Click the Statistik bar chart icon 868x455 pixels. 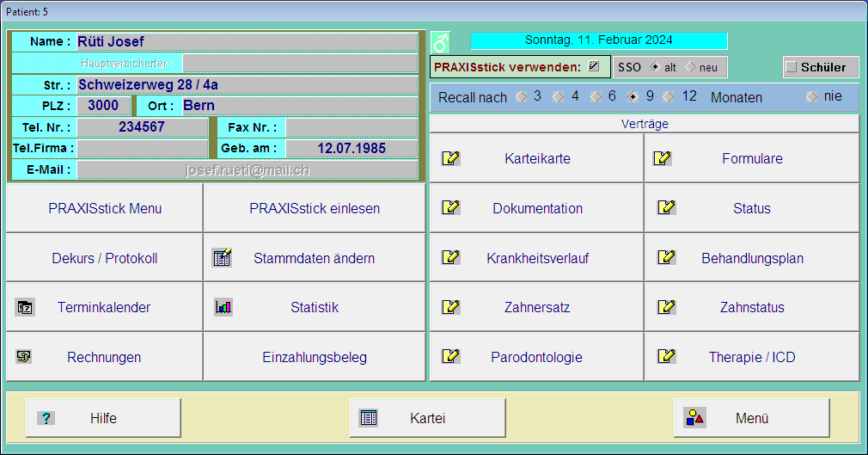(223, 307)
